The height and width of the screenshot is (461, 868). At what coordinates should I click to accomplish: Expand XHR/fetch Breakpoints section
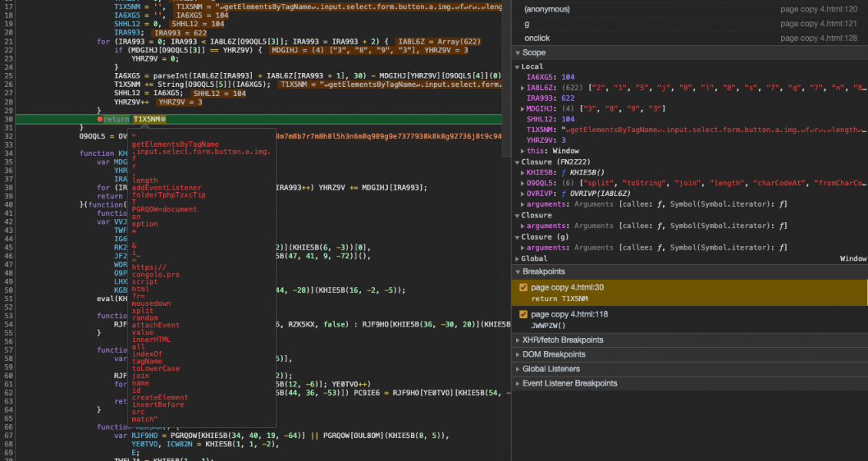518,340
